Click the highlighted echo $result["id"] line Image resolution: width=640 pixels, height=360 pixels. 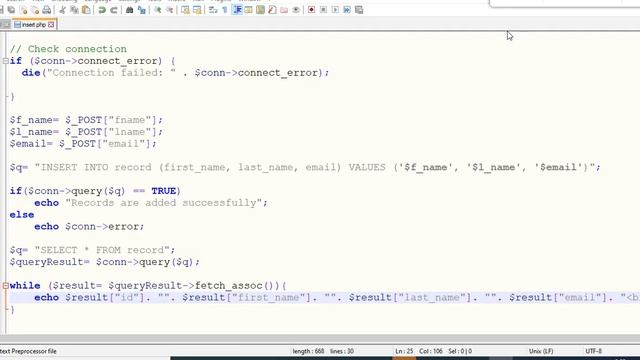tap(325, 298)
